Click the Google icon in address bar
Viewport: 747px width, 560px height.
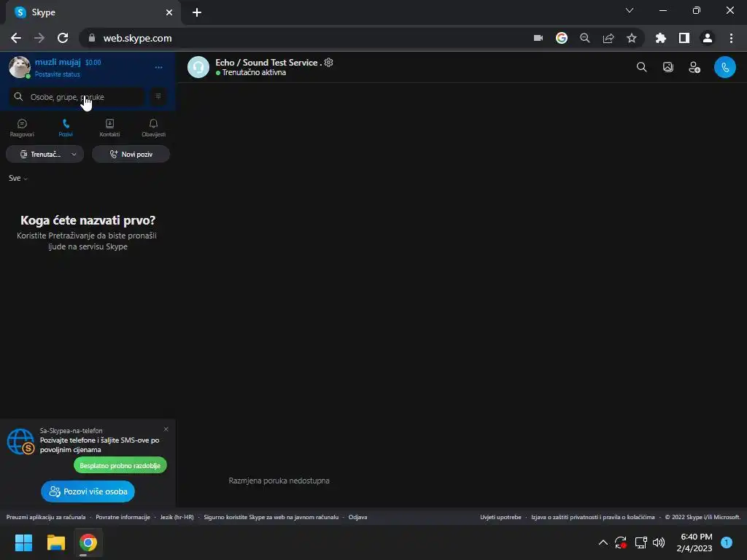click(x=562, y=38)
